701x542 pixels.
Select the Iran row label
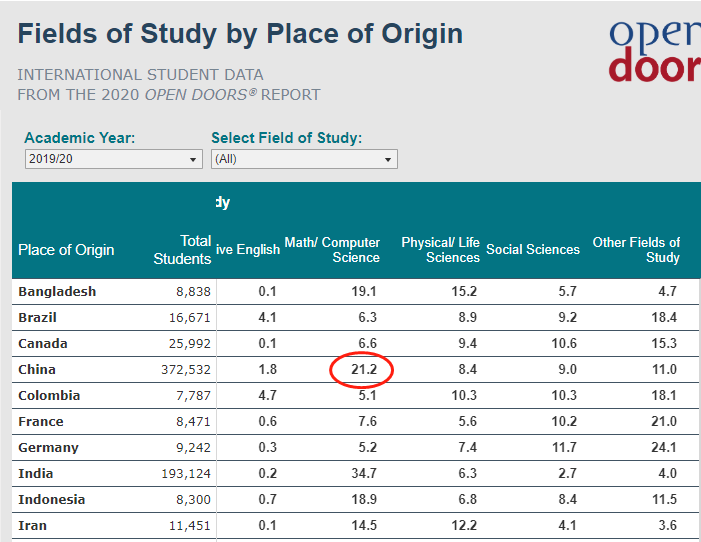click(x=33, y=525)
